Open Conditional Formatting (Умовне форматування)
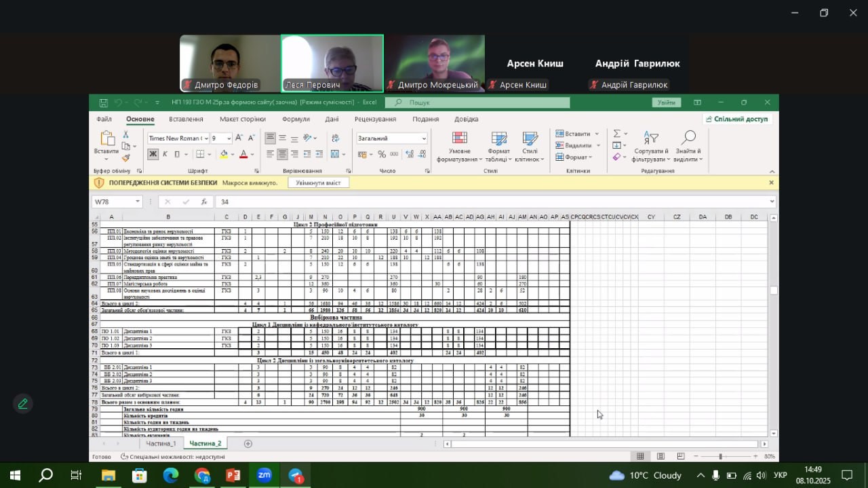This screenshot has width=868, height=488. point(459,147)
